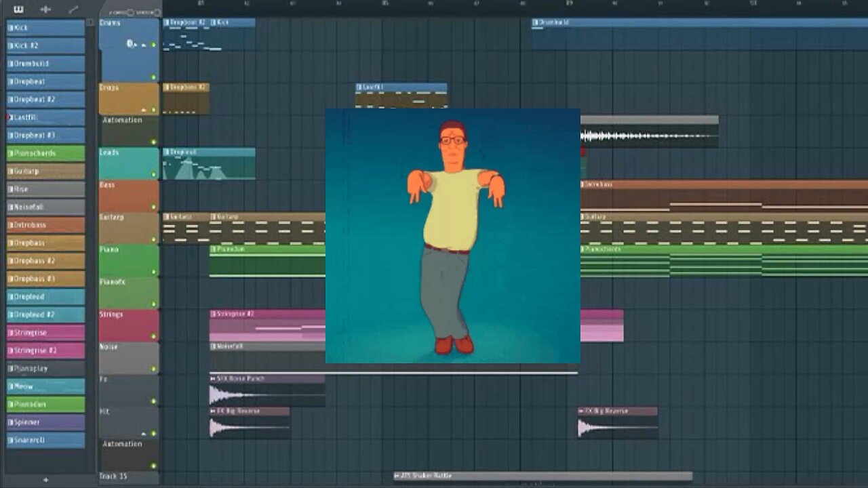
Task: Click pattern icon beside Pianochords in picker
Action: click(11, 153)
